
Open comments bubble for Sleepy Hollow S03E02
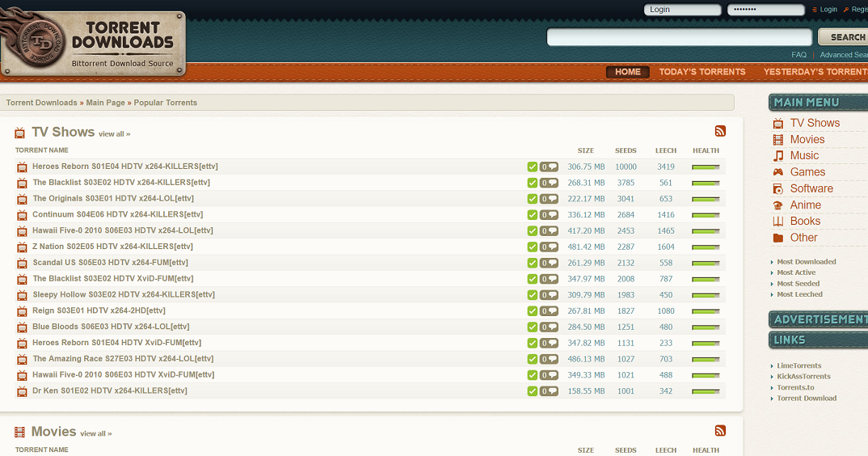(x=549, y=295)
